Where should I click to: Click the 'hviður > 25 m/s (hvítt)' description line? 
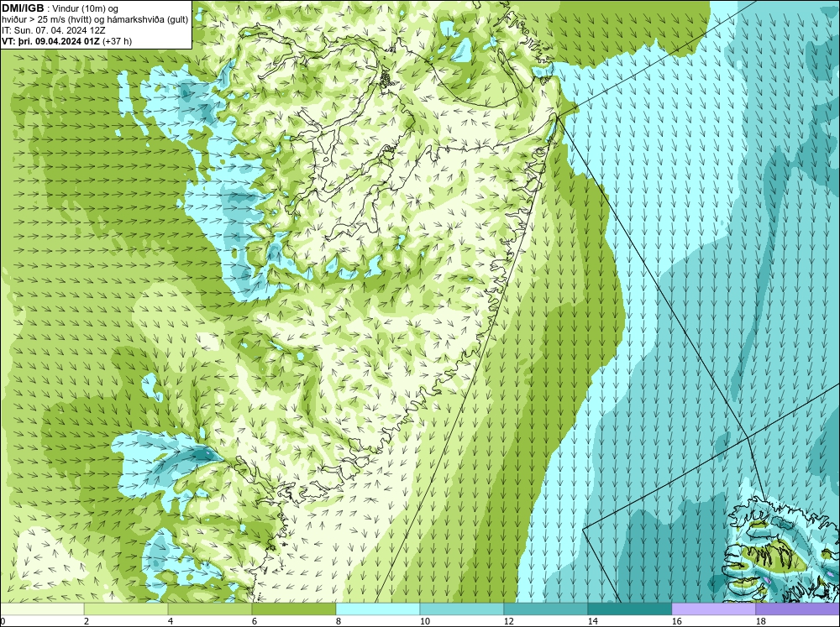point(95,19)
